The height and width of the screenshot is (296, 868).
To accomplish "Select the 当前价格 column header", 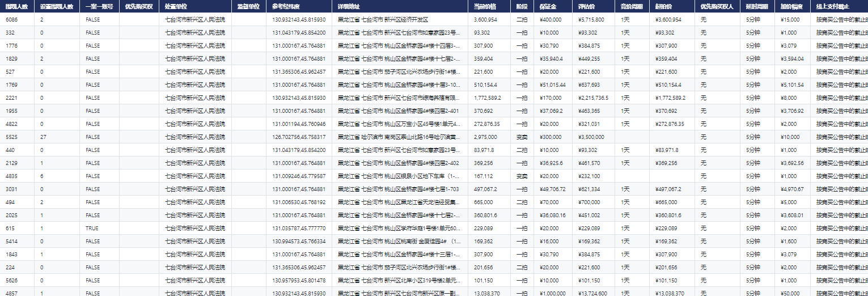I will 490,6.
